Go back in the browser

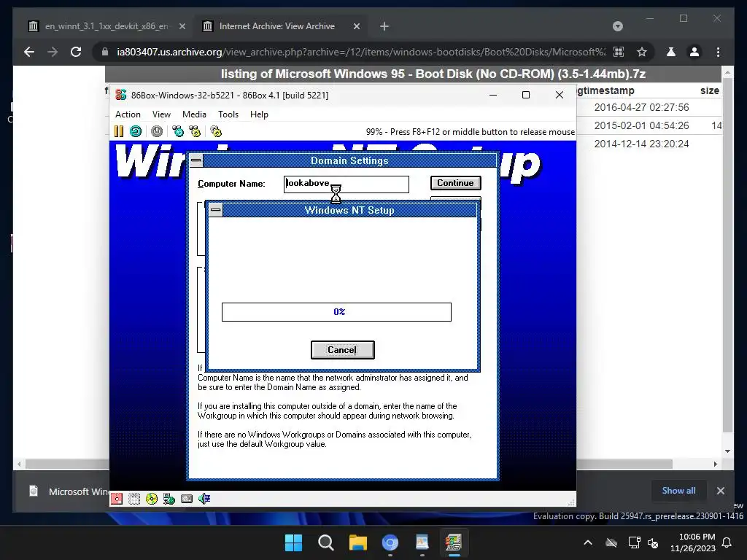tap(29, 52)
